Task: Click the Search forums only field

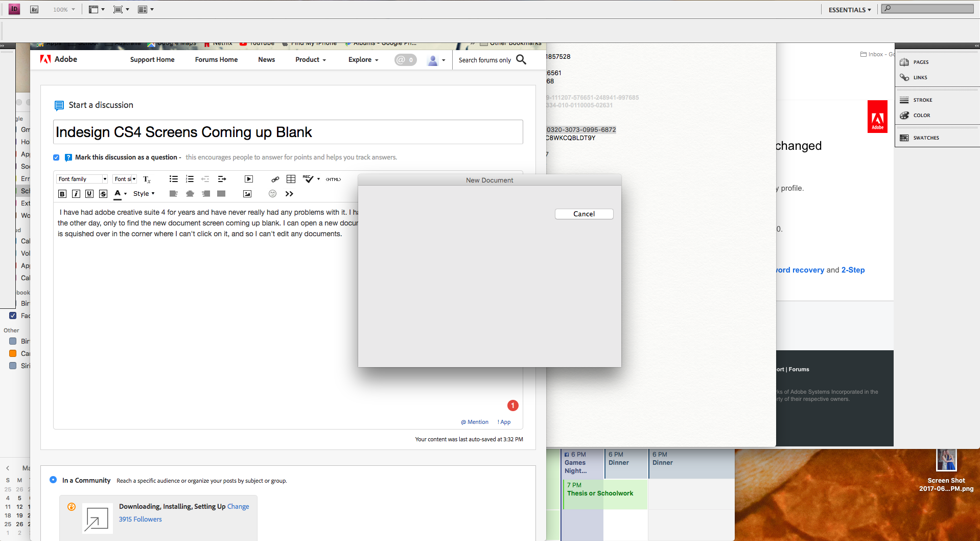Action: (485, 60)
